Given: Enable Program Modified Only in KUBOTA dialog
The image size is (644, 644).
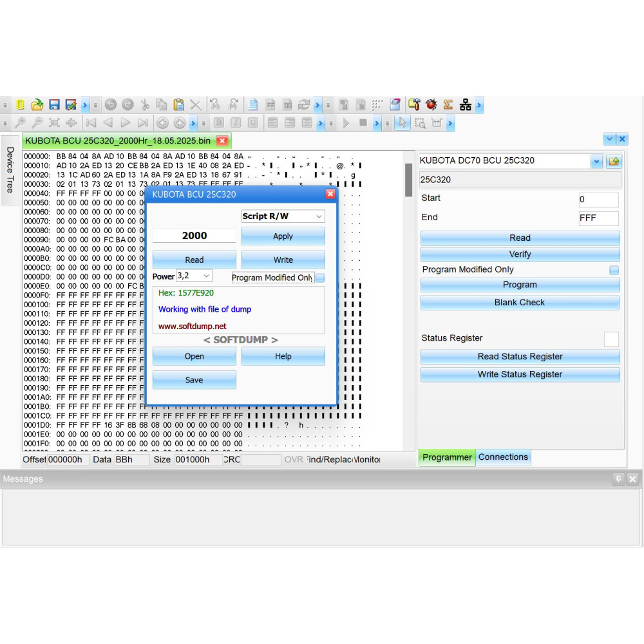Looking at the screenshot, I should click(x=320, y=278).
